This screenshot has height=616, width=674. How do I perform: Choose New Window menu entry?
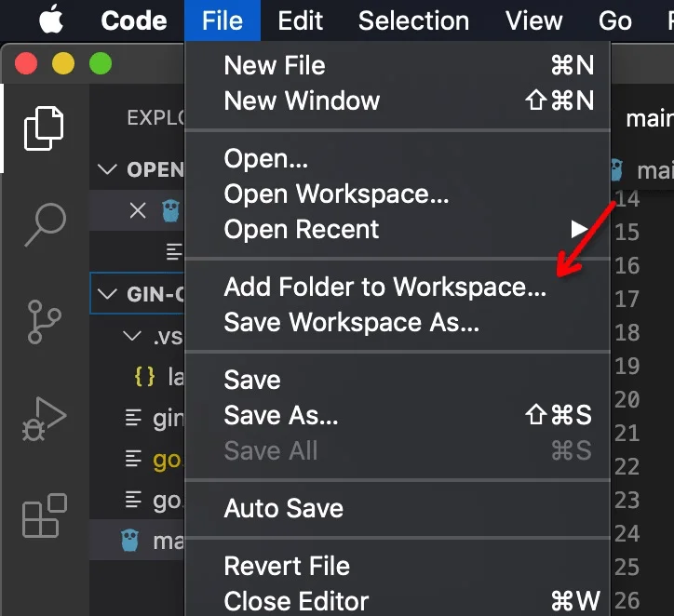[x=398, y=100]
